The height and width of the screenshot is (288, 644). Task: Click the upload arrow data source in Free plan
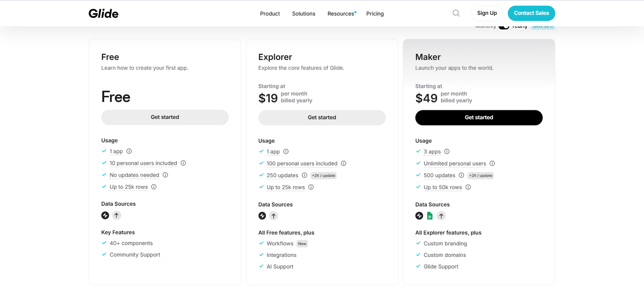[116, 215]
